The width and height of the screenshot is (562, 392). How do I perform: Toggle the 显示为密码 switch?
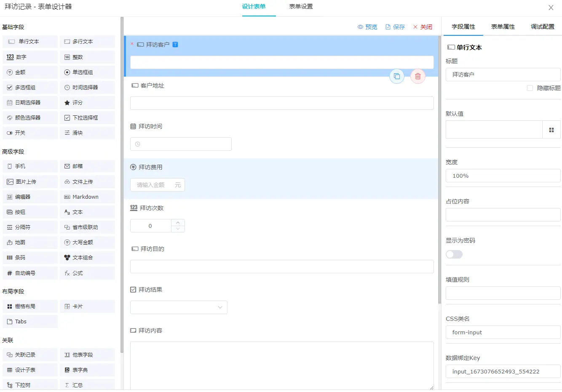point(454,254)
